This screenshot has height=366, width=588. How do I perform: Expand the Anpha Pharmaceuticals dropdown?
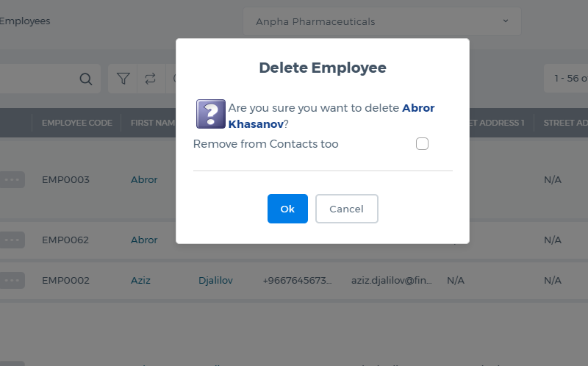[382, 21]
